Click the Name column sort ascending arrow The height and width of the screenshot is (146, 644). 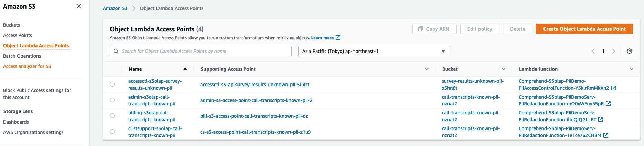point(185,69)
